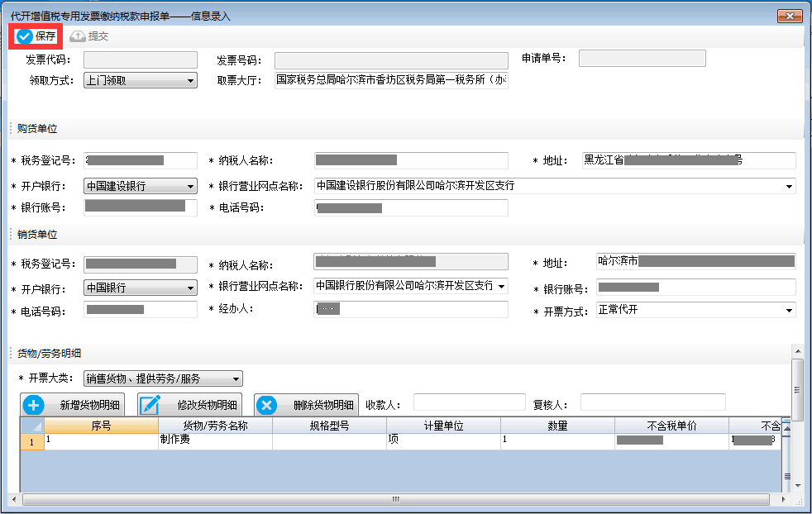Click the 购货单位 地址 field

click(x=689, y=160)
